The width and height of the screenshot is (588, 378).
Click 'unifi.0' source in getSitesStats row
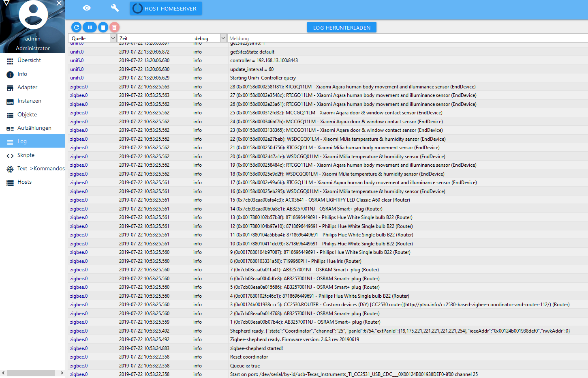coord(77,52)
